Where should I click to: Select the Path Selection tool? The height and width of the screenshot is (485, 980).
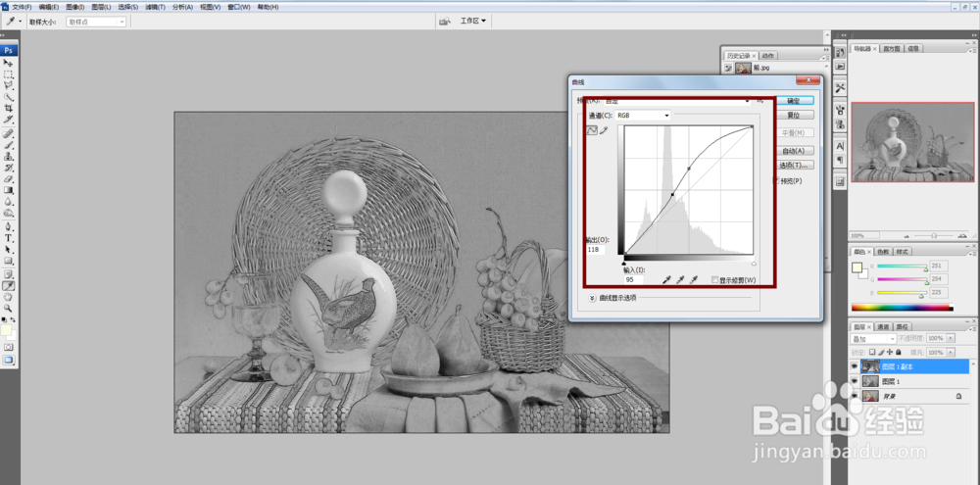pos(8,250)
